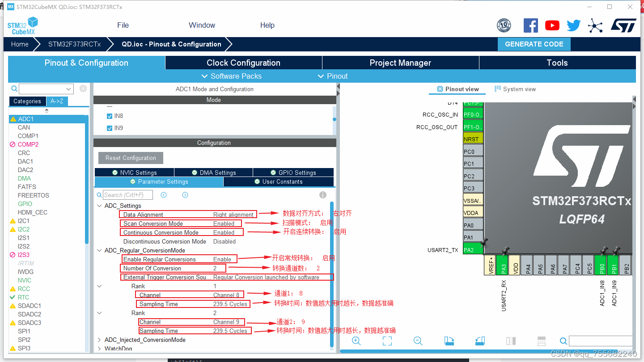Image resolution: width=644 pixels, height=362 pixels.
Task: Show parameter information icon
Action: (323, 195)
